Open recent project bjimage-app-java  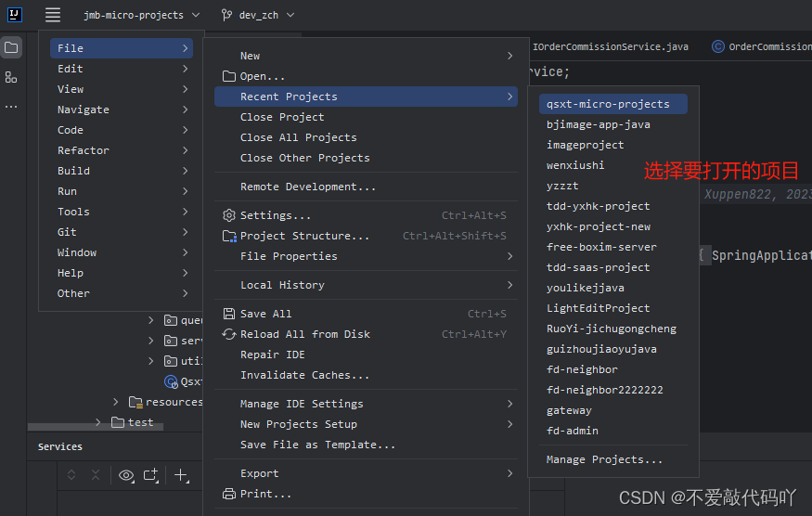[613, 124]
